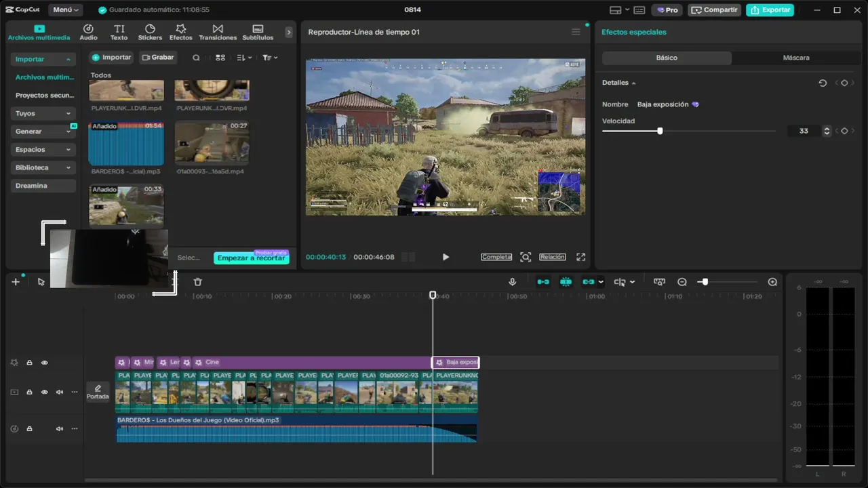This screenshot has height=488, width=868.
Task: Open Proyectos secundarios in sidebar
Action: pos(45,96)
